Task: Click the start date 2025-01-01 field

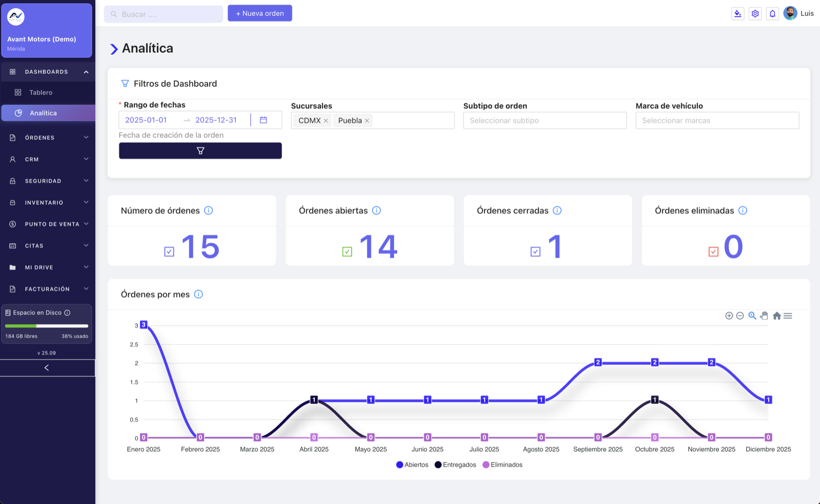Action: [146, 120]
